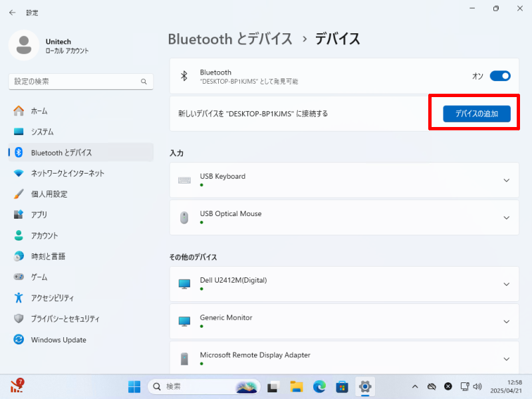Click the Unitech user avatar
Viewport: 532px width, 399px height.
[24, 45]
